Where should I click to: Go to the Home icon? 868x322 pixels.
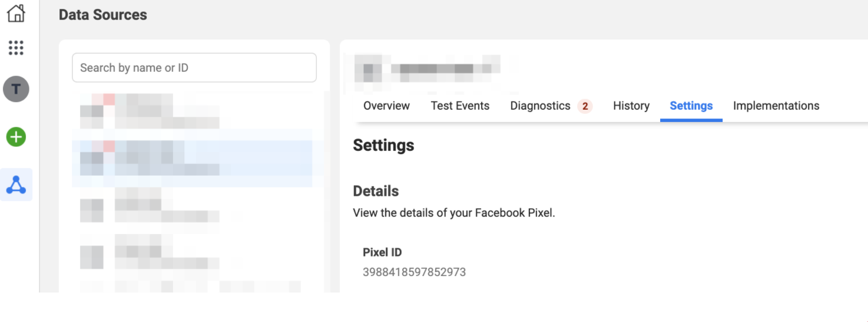coord(16,13)
